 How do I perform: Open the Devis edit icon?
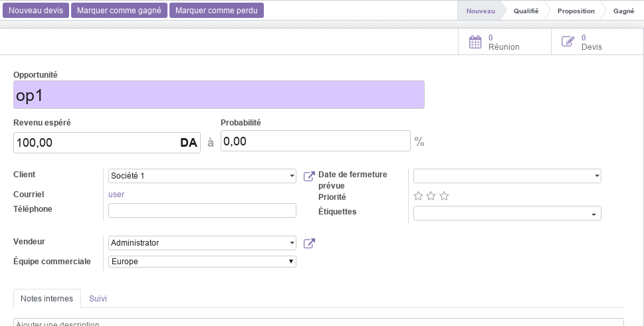tap(568, 41)
